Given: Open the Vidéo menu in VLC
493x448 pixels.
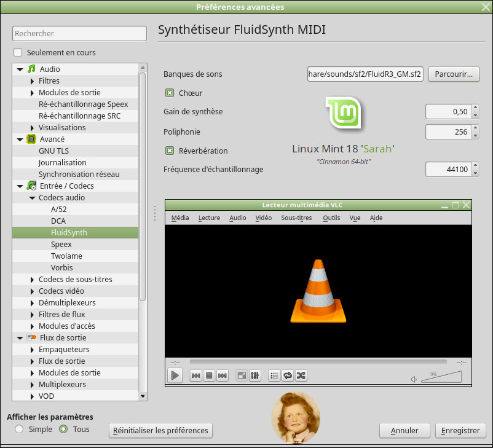Looking at the screenshot, I should 264,218.
